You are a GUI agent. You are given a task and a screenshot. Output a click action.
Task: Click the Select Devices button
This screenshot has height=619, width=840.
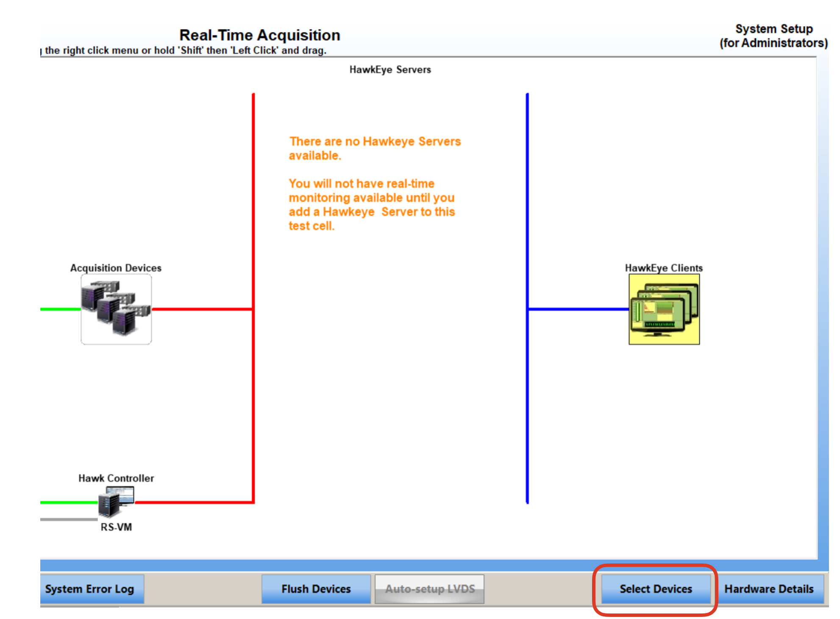point(656,589)
